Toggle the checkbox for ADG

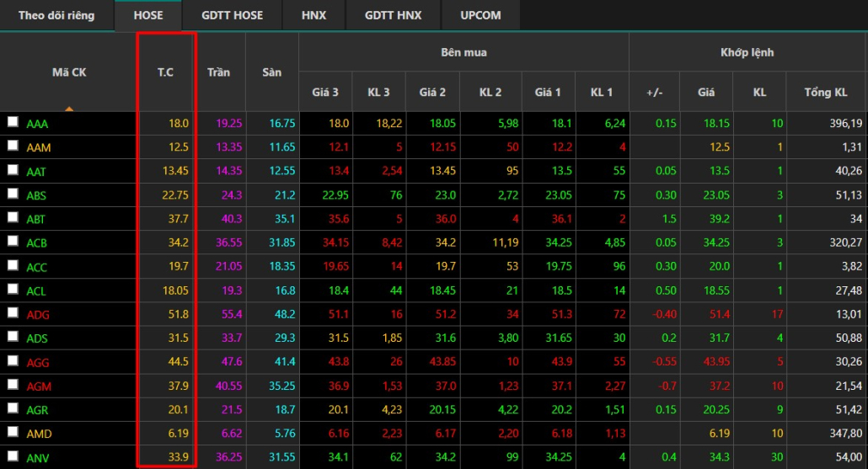pyautogui.click(x=13, y=313)
